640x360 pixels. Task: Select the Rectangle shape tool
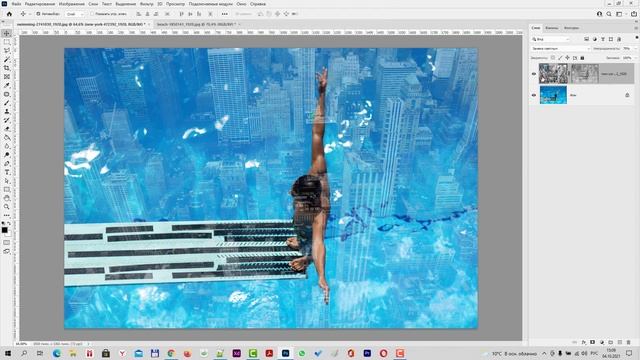pos(7,190)
